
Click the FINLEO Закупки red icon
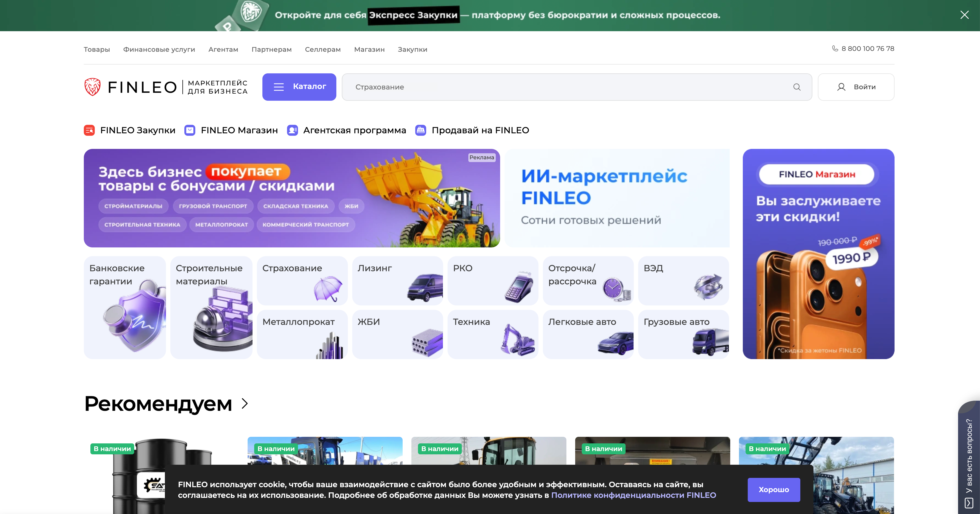tap(89, 130)
